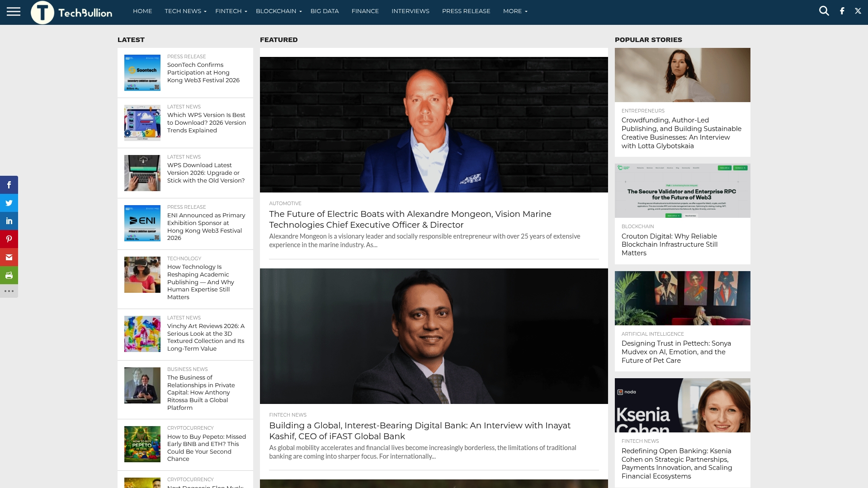Go to the INTERVIEWS section
Screen dimensions: 868x488
(x=410, y=11)
